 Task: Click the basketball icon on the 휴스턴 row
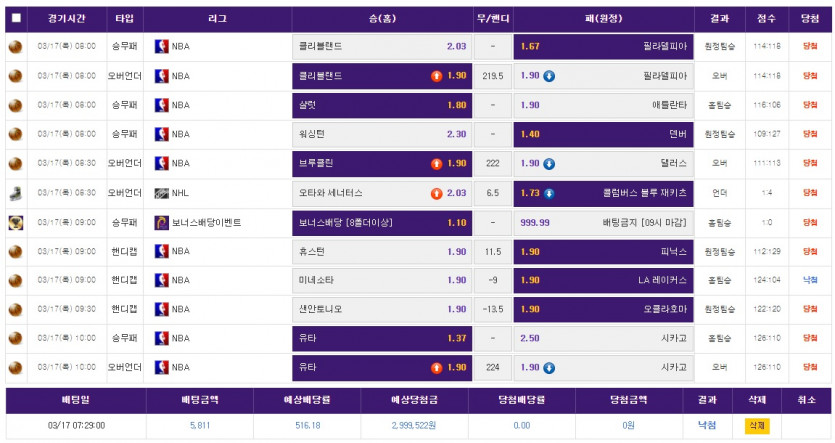pos(16,251)
